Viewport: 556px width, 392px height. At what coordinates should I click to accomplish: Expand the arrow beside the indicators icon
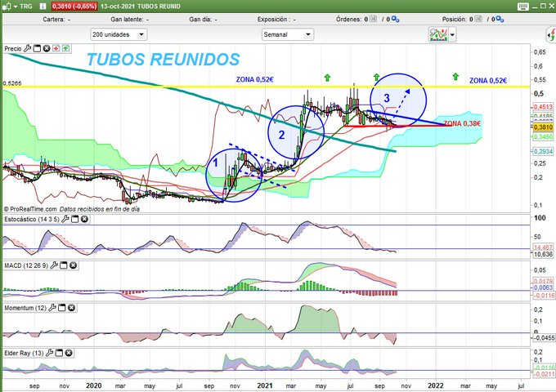click(452, 35)
